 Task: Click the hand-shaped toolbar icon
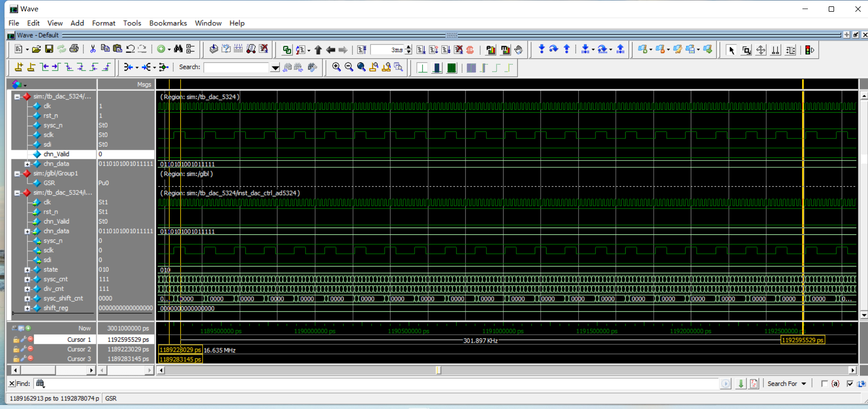(x=519, y=50)
